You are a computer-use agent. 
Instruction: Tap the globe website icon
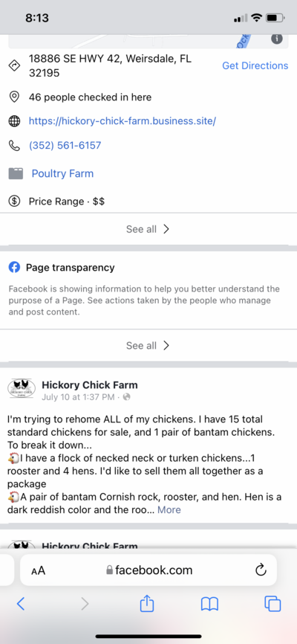14,121
